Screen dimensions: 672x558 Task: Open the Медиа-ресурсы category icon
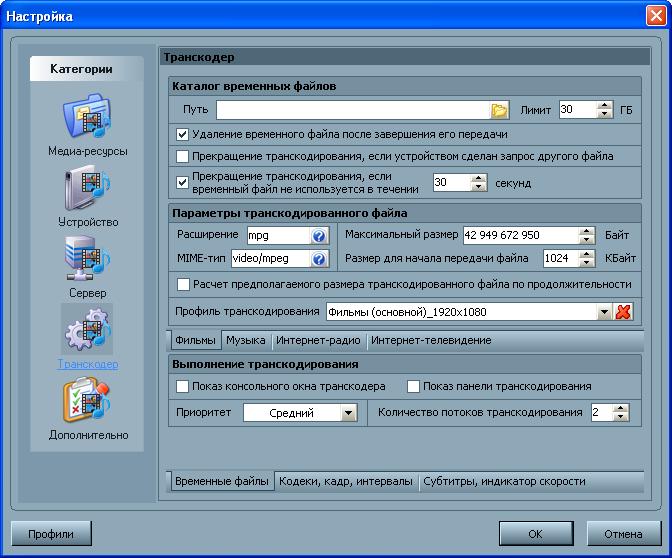tap(87, 118)
